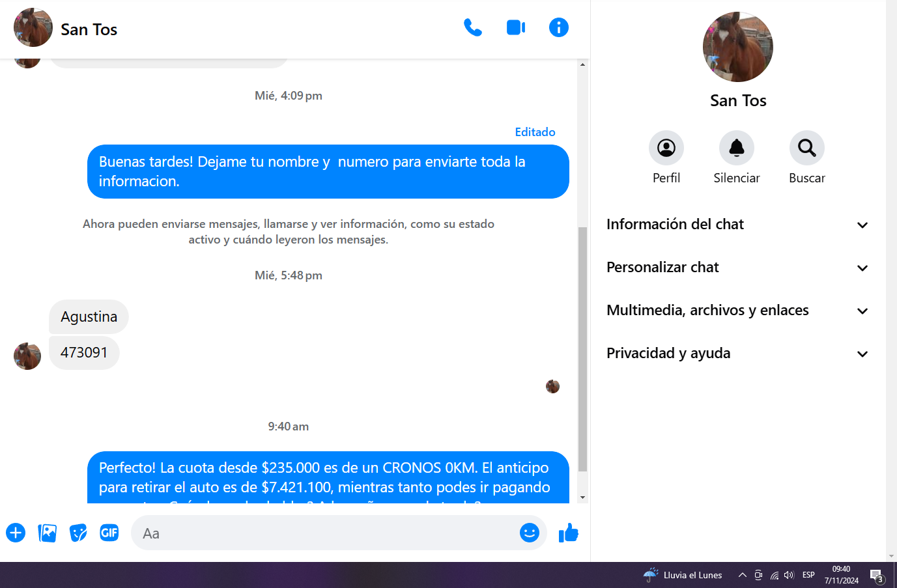
Task: Select the 473091 message bubble
Action: point(84,353)
